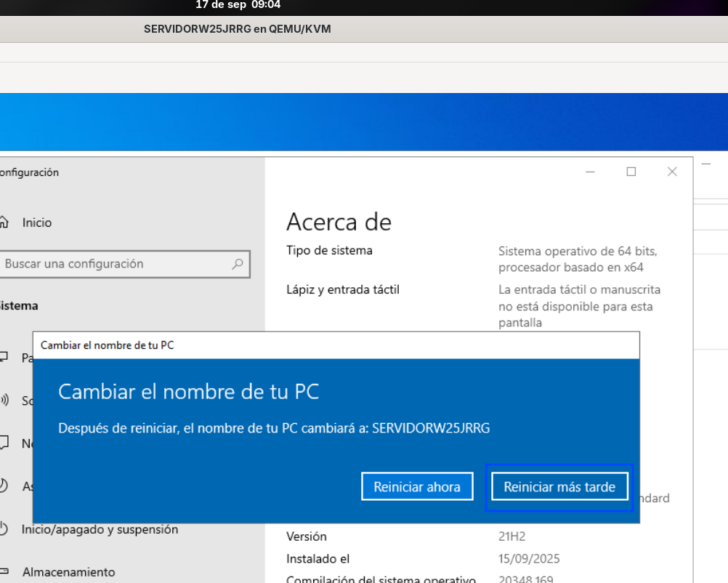
Task: Maximize the Configuración window
Action: click(x=631, y=172)
